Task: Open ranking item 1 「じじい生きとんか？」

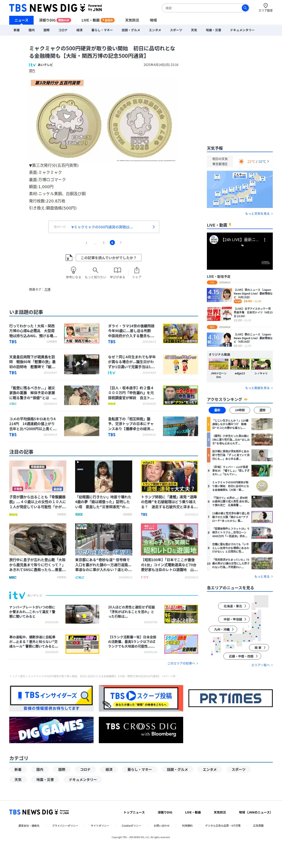Action: (240, 424)
